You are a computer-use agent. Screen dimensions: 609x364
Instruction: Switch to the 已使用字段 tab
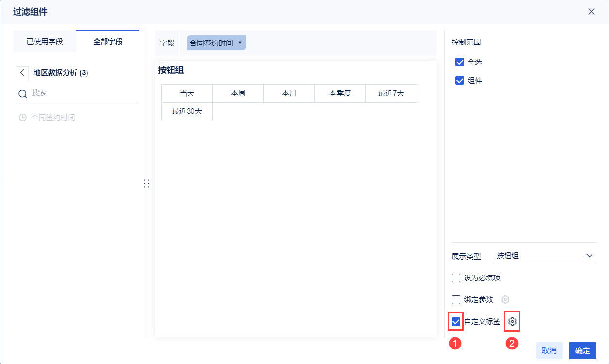pos(45,41)
